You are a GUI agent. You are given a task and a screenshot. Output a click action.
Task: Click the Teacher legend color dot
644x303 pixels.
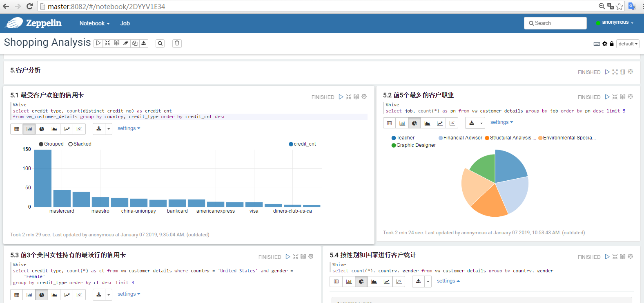tap(394, 138)
